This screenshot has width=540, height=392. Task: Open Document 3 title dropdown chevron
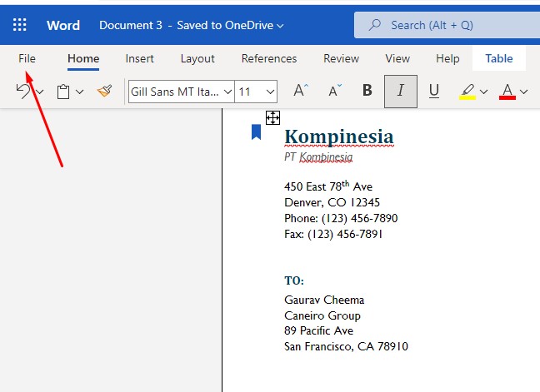(x=280, y=26)
